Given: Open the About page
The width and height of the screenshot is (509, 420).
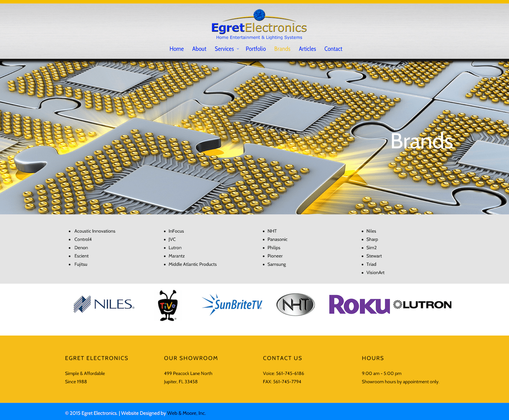Looking at the screenshot, I should [199, 49].
